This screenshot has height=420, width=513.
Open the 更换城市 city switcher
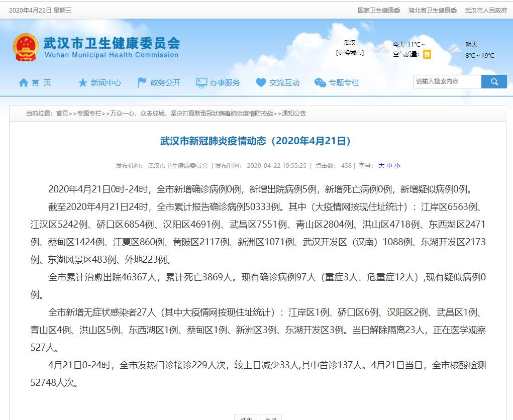(350, 53)
